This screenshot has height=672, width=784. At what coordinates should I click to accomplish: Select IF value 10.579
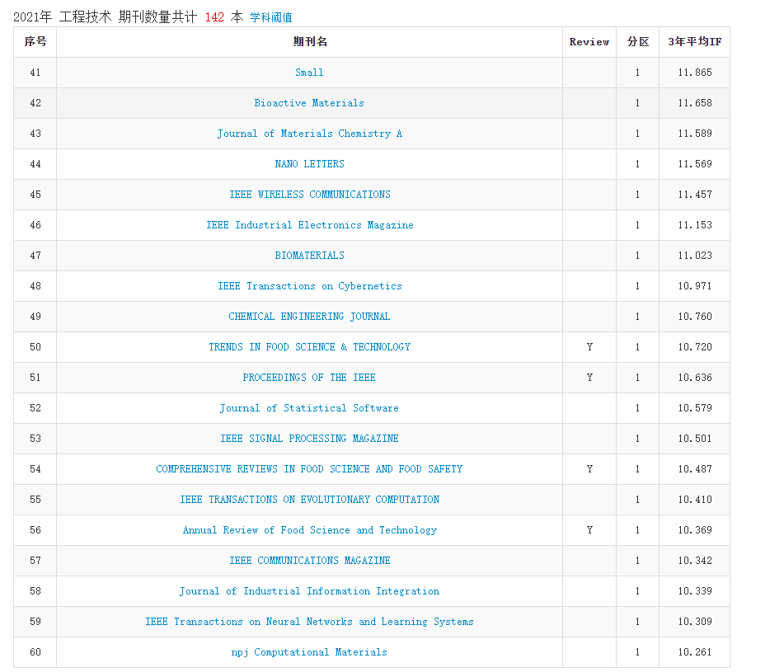coord(694,408)
